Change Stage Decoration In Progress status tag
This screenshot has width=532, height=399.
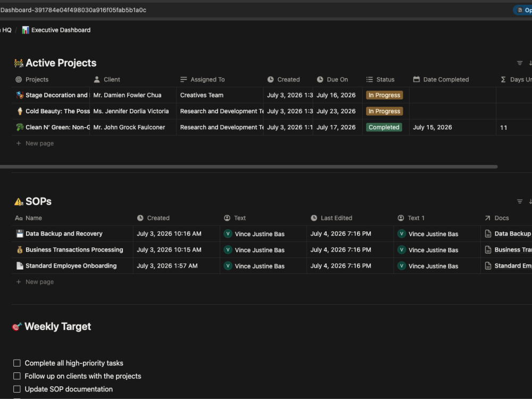pyautogui.click(x=384, y=95)
